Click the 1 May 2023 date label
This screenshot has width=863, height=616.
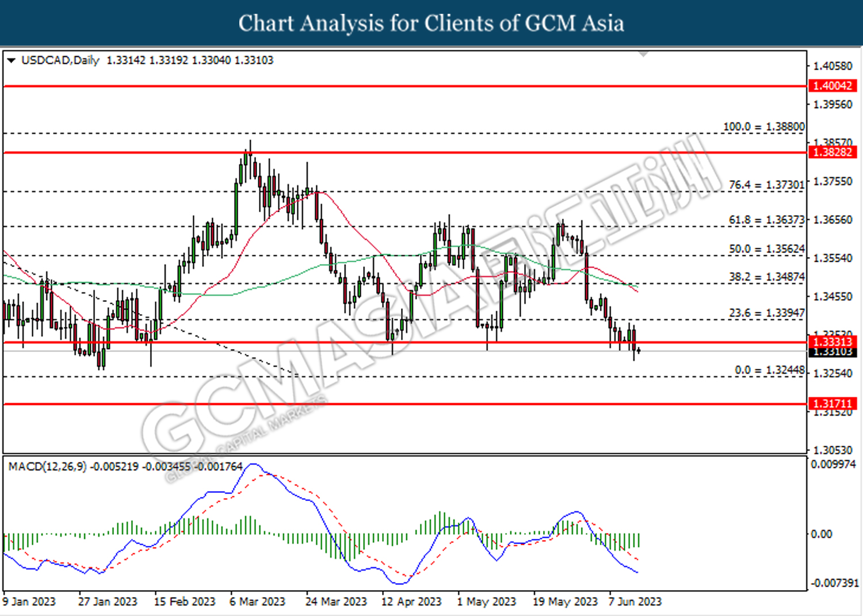coord(487,602)
